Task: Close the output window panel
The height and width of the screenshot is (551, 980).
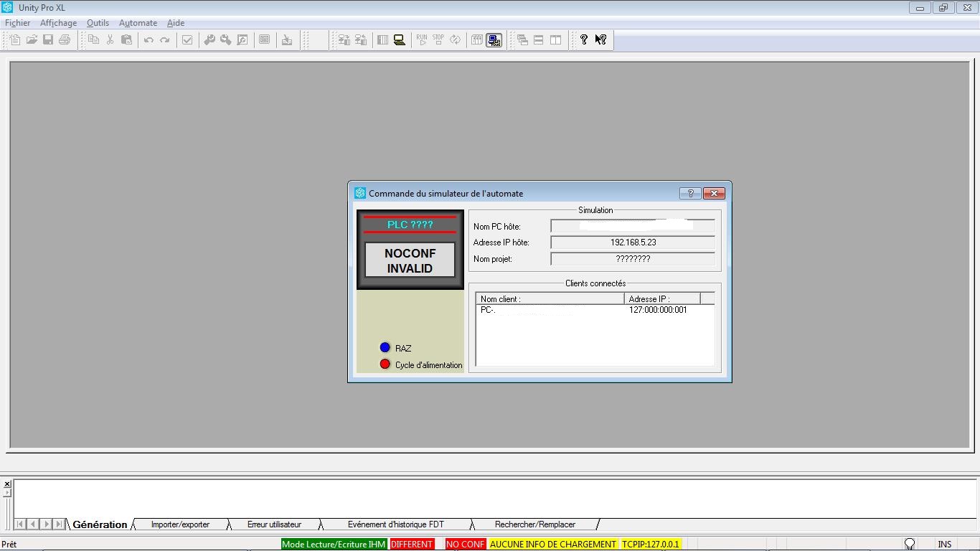Action: 7,484
